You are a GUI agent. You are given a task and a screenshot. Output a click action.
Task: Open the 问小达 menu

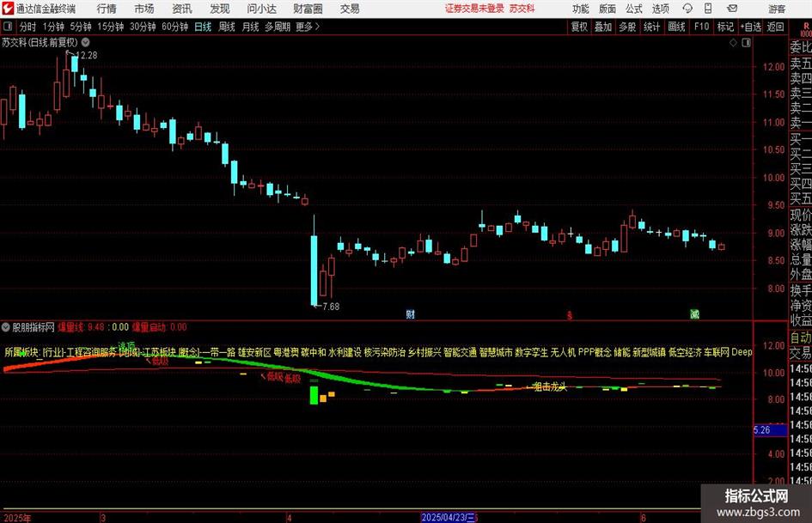(x=261, y=9)
